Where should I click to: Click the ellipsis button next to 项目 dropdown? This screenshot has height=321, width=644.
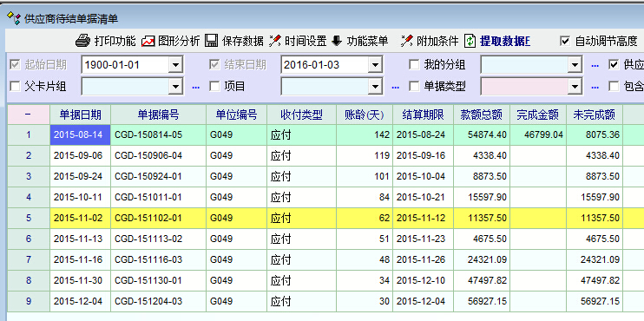(x=395, y=87)
